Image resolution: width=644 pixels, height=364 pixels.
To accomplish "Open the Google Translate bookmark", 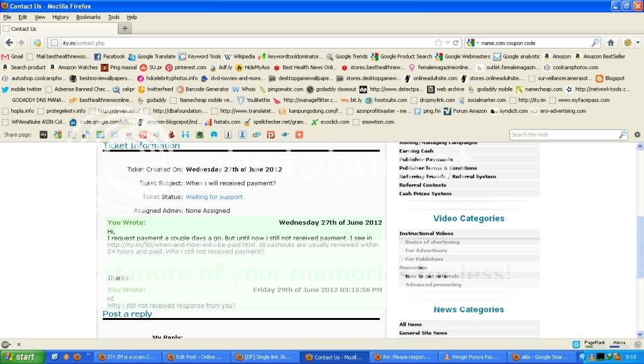I will click(x=152, y=57).
